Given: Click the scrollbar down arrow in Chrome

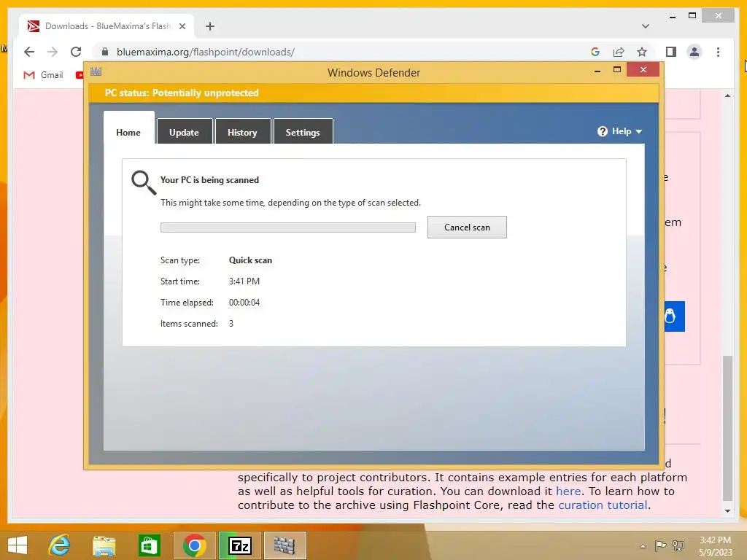Looking at the screenshot, I should click(x=727, y=511).
